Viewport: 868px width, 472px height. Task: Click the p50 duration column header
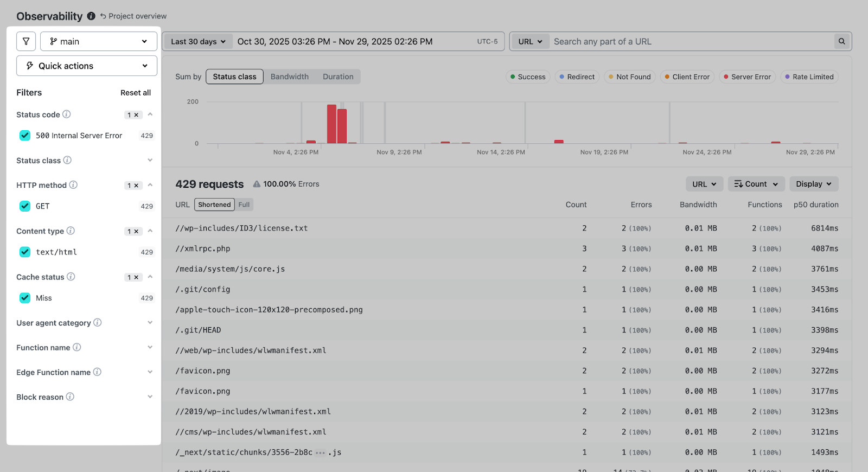pos(816,205)
